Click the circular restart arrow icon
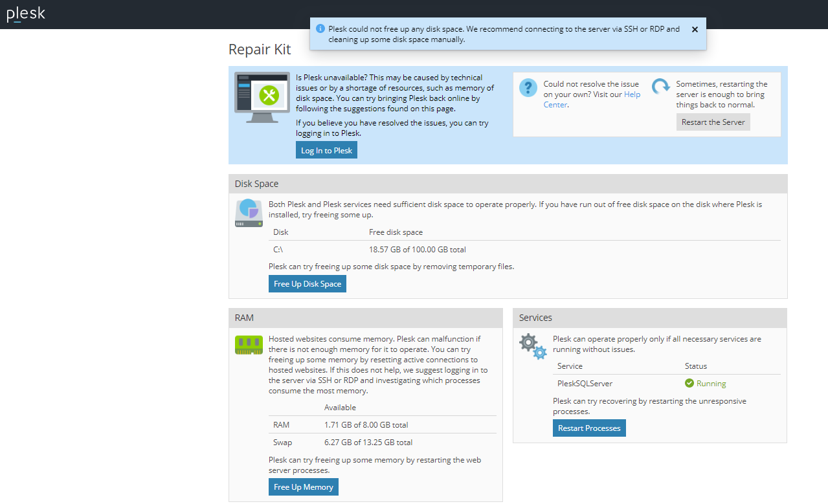 [660, 88]
